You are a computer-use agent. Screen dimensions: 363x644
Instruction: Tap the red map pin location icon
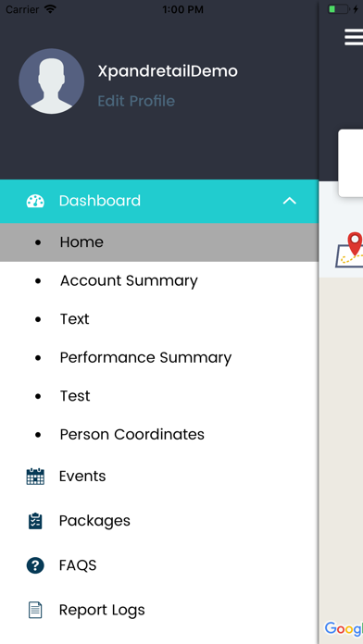click(x=355, y=243)
